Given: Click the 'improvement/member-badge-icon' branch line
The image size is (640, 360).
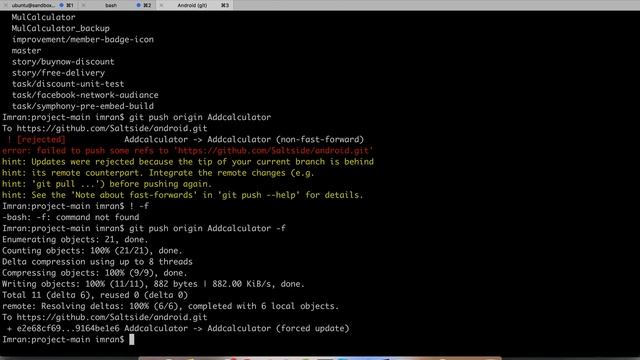Looking at the screenshot, I should [82, 39].
